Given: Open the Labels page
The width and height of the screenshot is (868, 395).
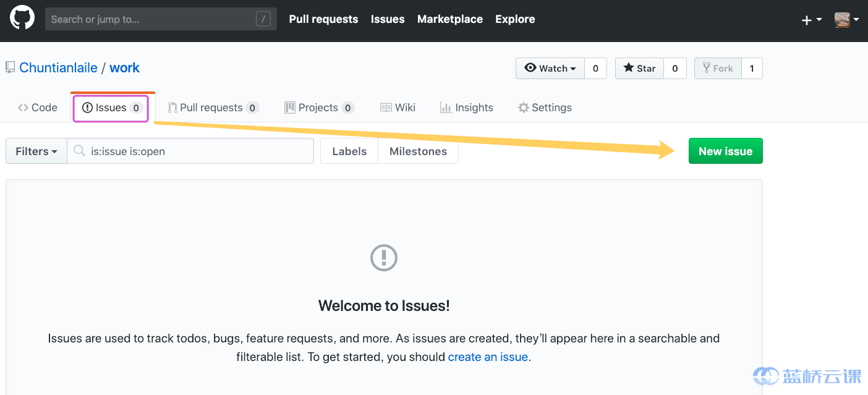Looking at the screenshot, I should click(x=349, y=151).
